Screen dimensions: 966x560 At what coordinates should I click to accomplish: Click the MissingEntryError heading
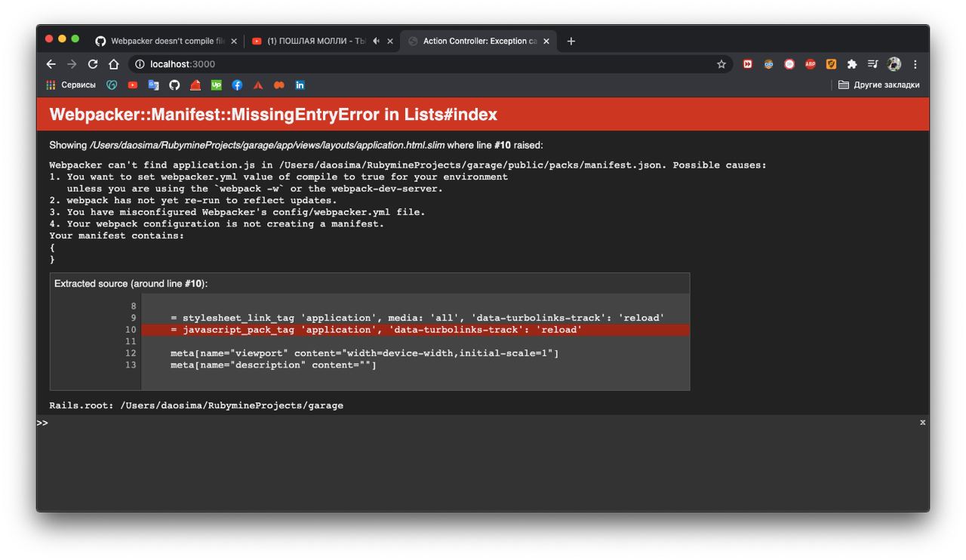[273, 115]
